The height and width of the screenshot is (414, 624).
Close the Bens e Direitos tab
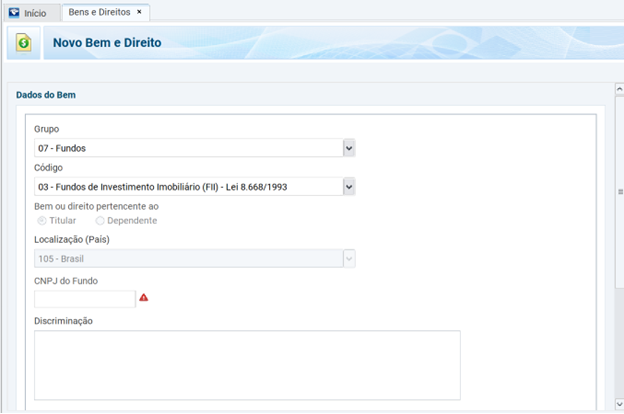[139, 12]
